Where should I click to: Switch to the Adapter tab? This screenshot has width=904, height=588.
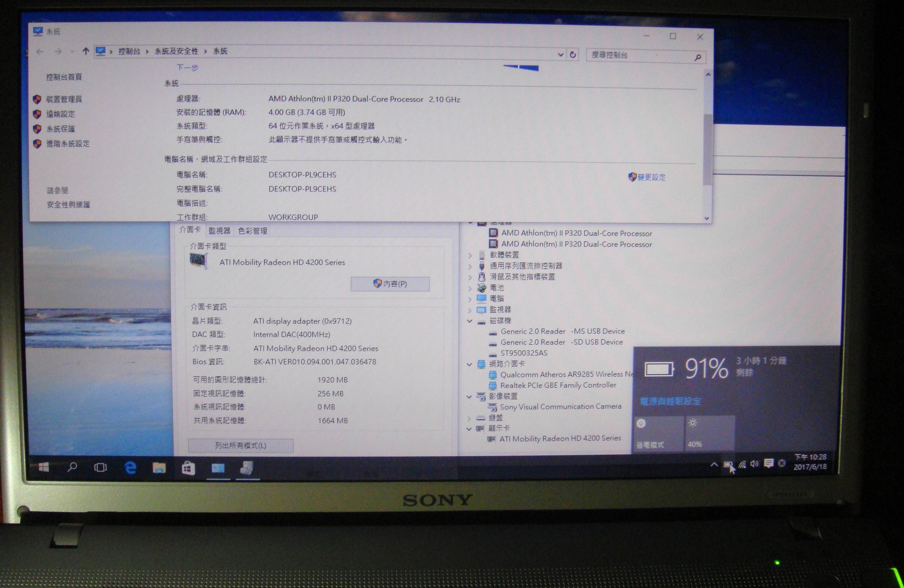tap(190, 230)
